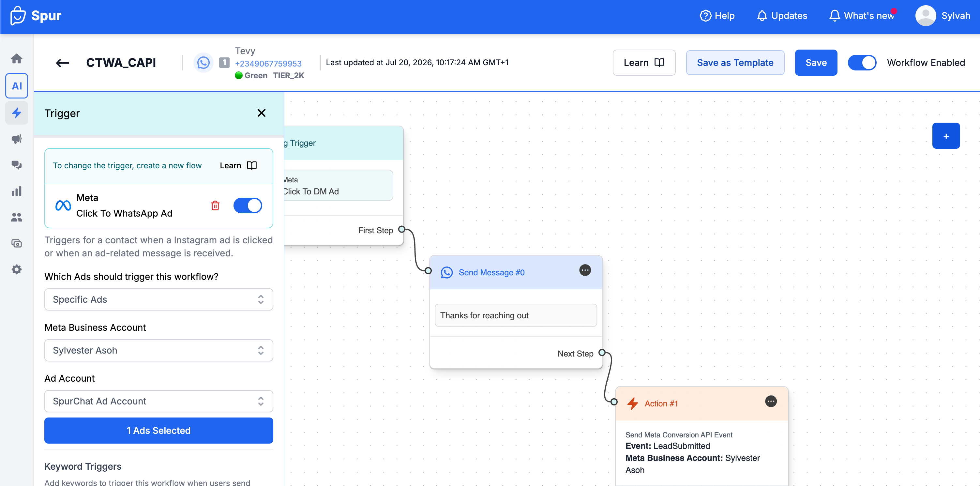Open Broadcasts megaphone icon in sidebar
The height and width of the screenshot is (486, 980).
tap(16, 139)
